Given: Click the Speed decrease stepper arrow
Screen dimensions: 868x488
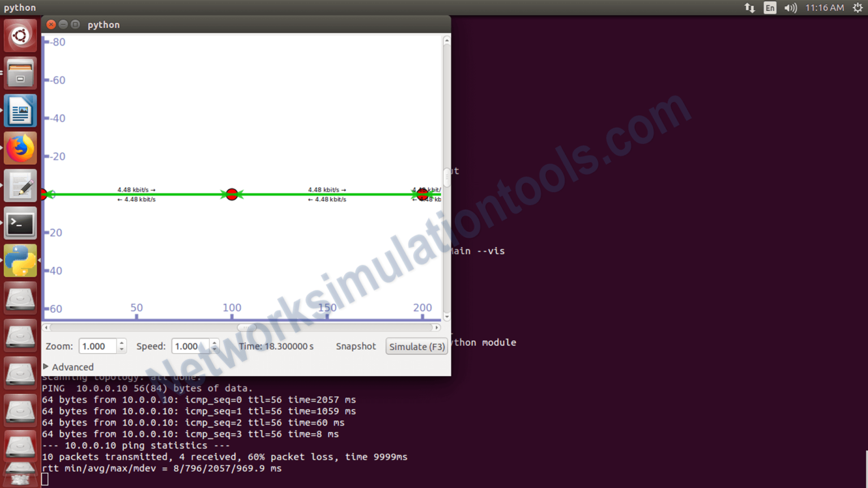Looking at the screenshot, I should 214,350.
